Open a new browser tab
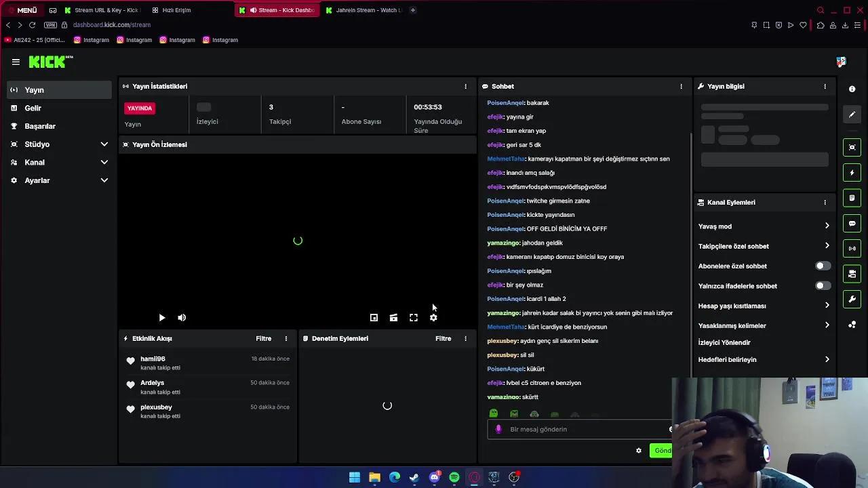Image resolution: width=868 pixels, height=488 pixels. (x=412, y=10)
